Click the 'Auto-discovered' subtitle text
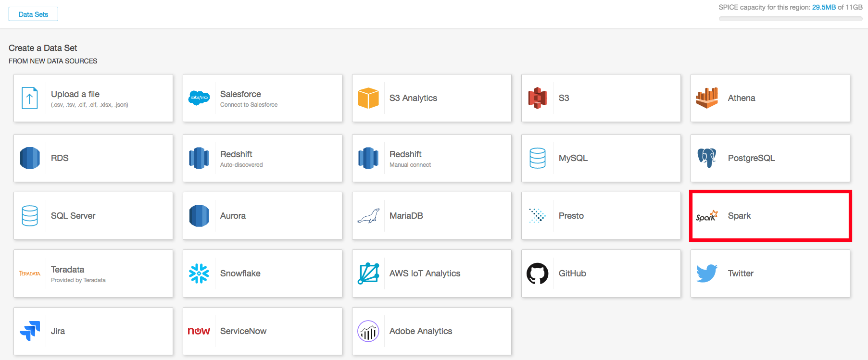Screen dimensions: 868x360 pyautogui.click(x=241, y=165)
